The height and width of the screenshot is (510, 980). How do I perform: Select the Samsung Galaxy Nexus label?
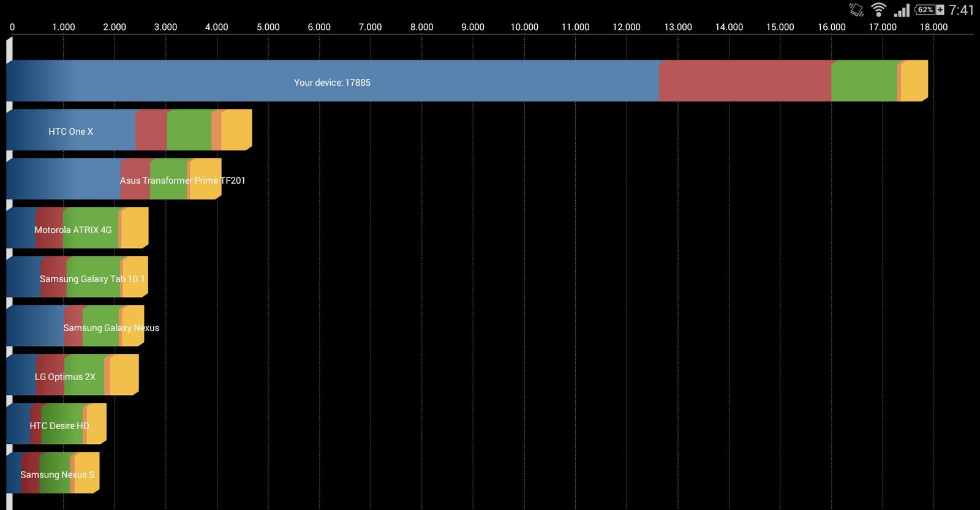pos(111,328)
